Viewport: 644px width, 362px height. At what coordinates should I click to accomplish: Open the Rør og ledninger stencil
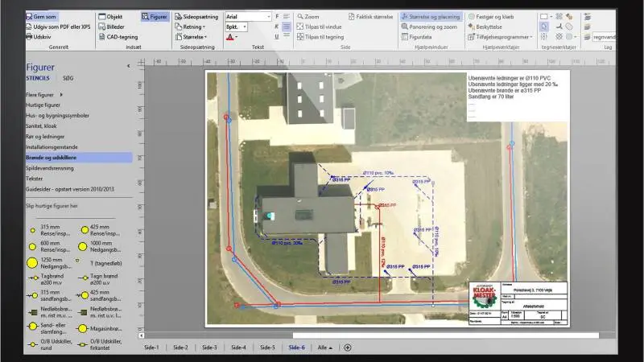click(45, 136)
